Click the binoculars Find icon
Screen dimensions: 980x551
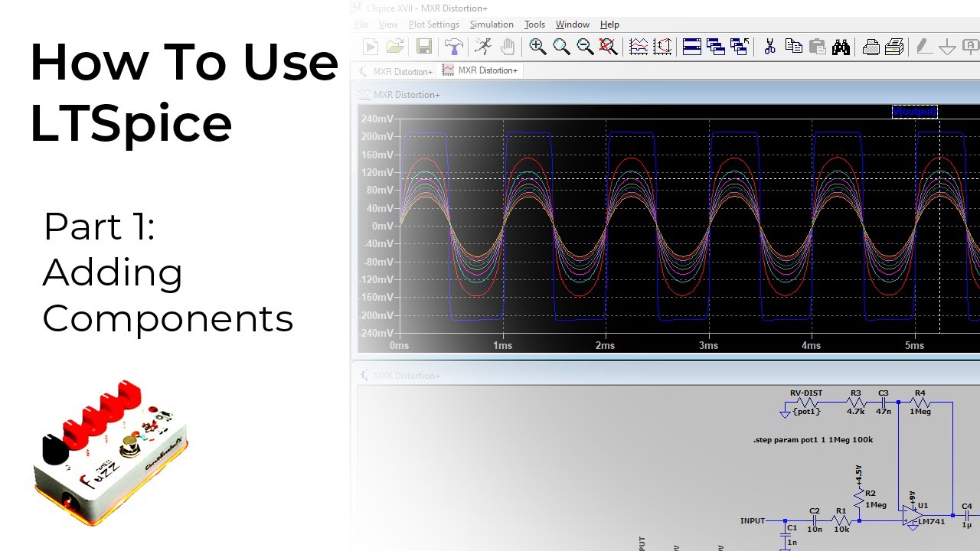[841, 47]
